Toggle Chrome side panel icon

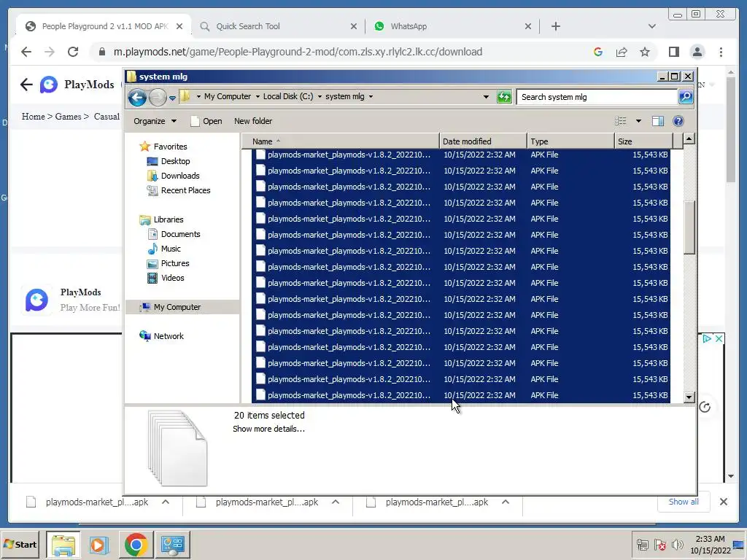click(673, 52)
